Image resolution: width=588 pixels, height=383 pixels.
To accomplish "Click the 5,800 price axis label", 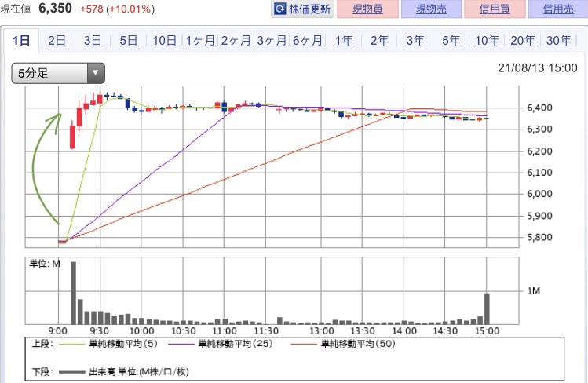I will coord(539,237).
